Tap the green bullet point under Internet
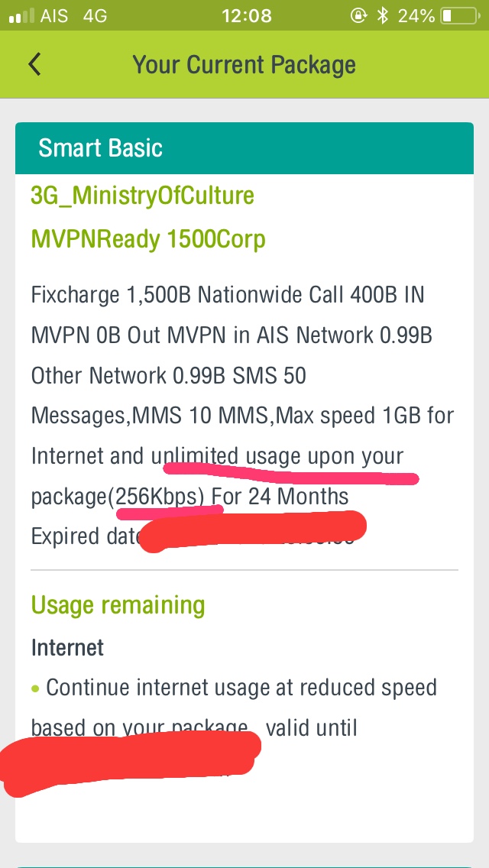The image size is (489, 868). (35, 688)
